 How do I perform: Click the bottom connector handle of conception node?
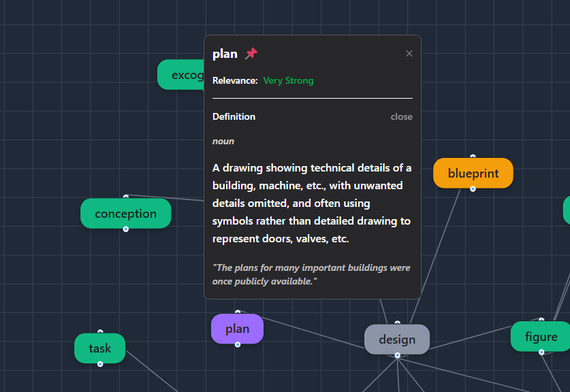[126, 229]
